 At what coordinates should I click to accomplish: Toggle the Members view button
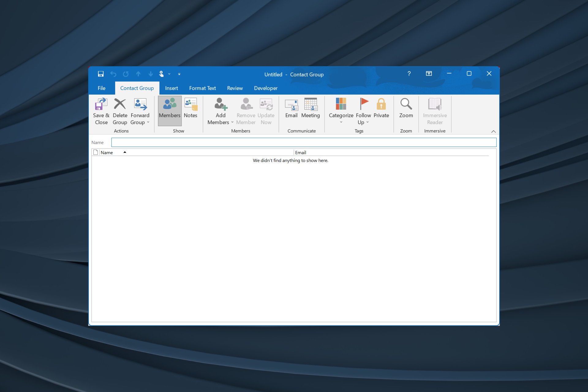170,111
